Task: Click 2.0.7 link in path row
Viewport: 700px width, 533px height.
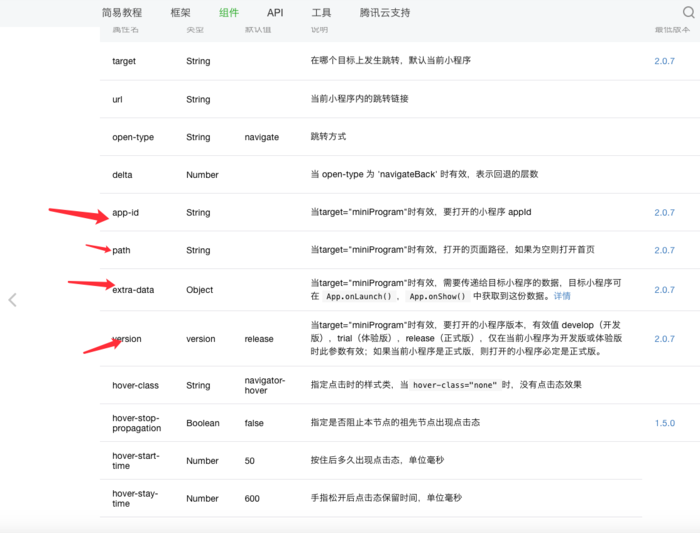Action: (664, 250)
